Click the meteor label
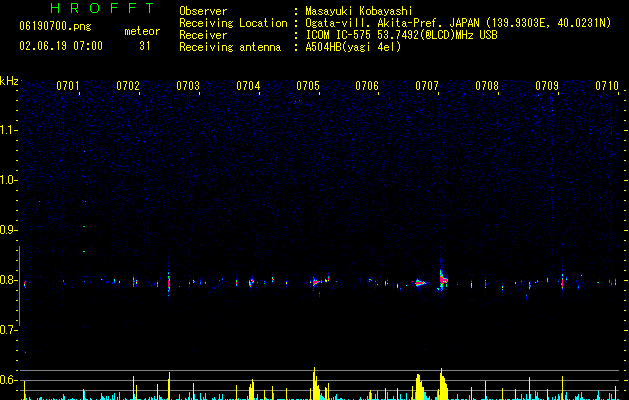This screenshot has width=629, height=400. [142, 31]
